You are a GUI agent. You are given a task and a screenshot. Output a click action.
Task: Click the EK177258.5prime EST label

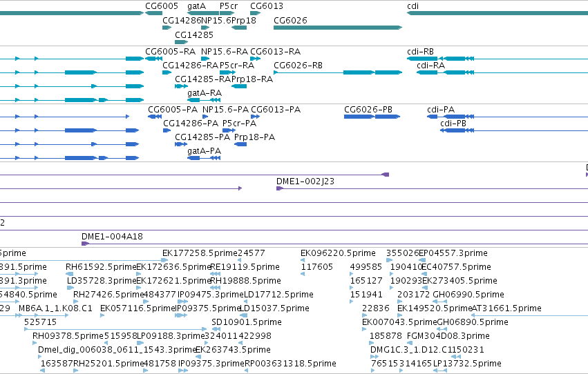pos(200,253)
